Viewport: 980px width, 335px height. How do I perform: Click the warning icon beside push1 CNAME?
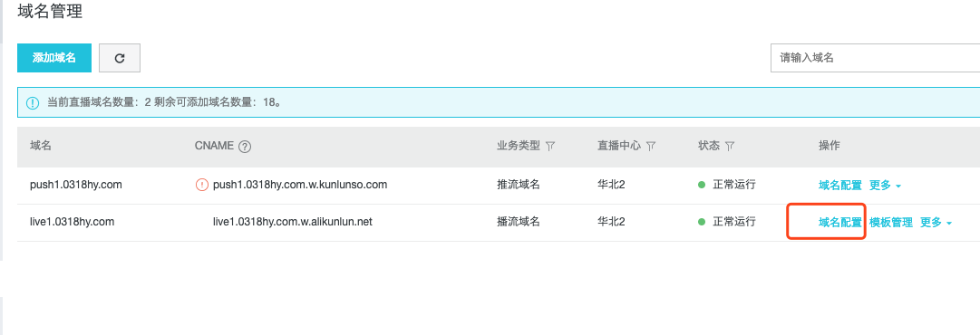click(x=202, y=185)
